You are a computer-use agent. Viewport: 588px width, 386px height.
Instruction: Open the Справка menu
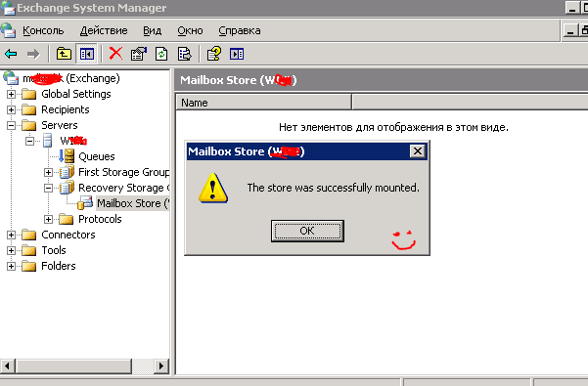coord(240,30)
